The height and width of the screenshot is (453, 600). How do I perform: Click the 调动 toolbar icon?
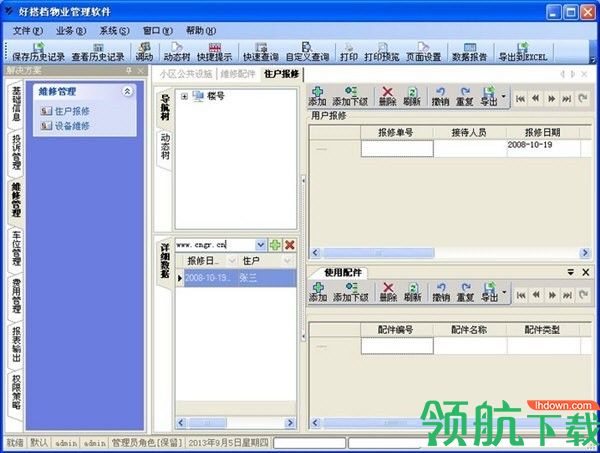click(144, 52)
